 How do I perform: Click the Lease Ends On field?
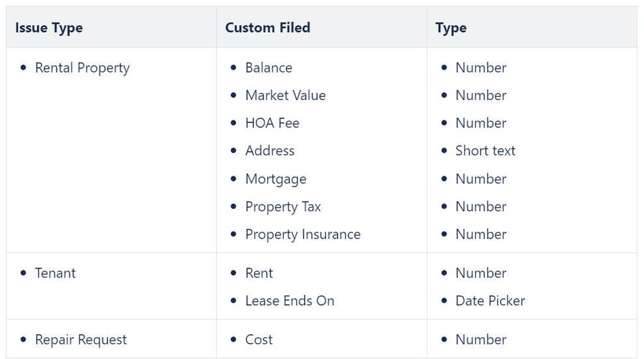click(x=290, y=301)
